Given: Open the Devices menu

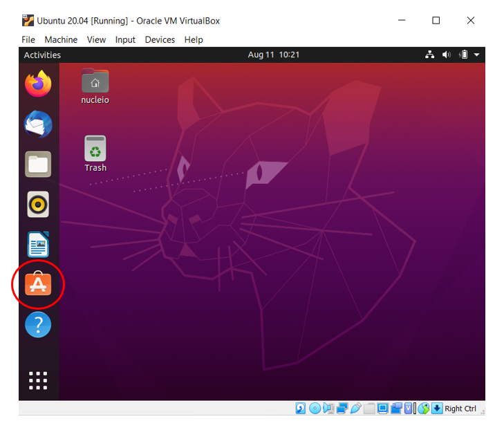Looking at the screenshot, I should [x=160, y=39].
